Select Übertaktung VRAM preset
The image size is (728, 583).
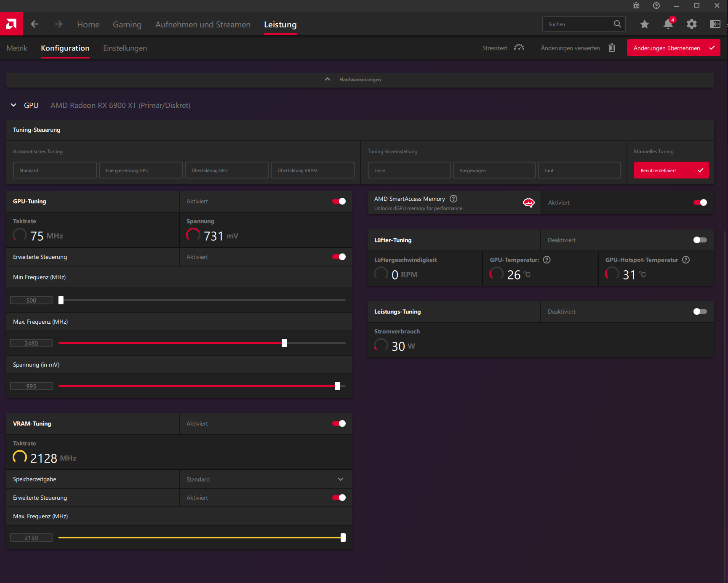click(x=312, y=170)
